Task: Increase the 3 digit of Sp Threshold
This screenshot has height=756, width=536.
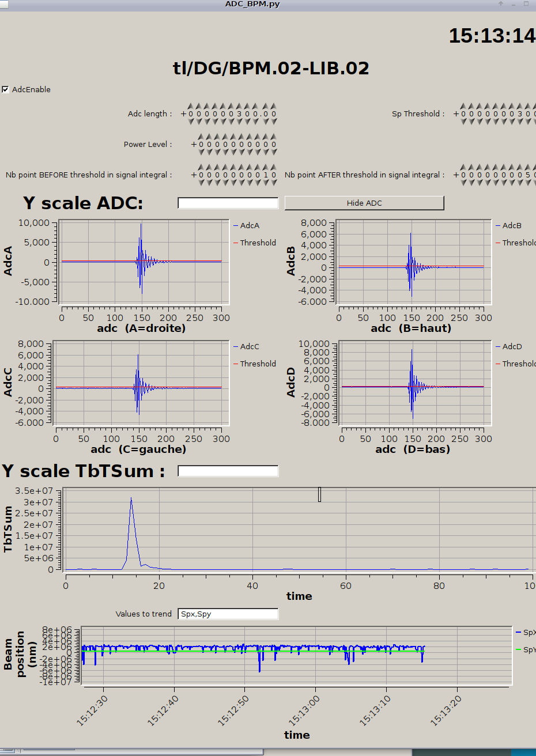Action: [x=519, y=107]
